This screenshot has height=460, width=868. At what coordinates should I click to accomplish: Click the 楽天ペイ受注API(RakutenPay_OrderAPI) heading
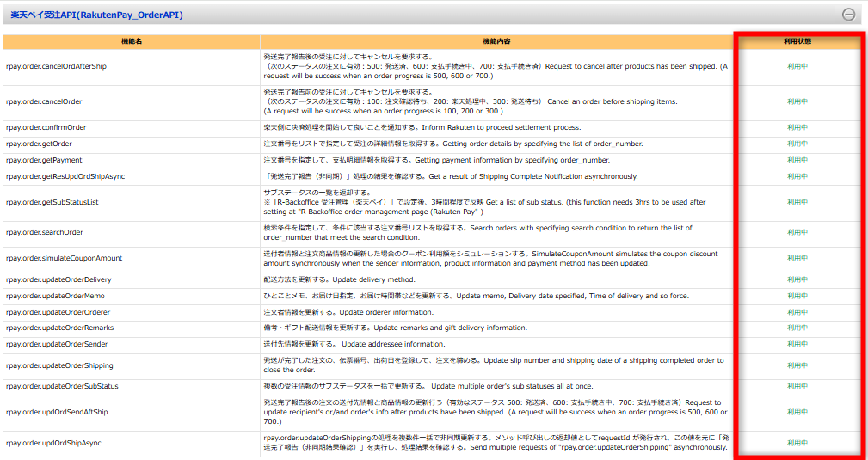(97, 15)
